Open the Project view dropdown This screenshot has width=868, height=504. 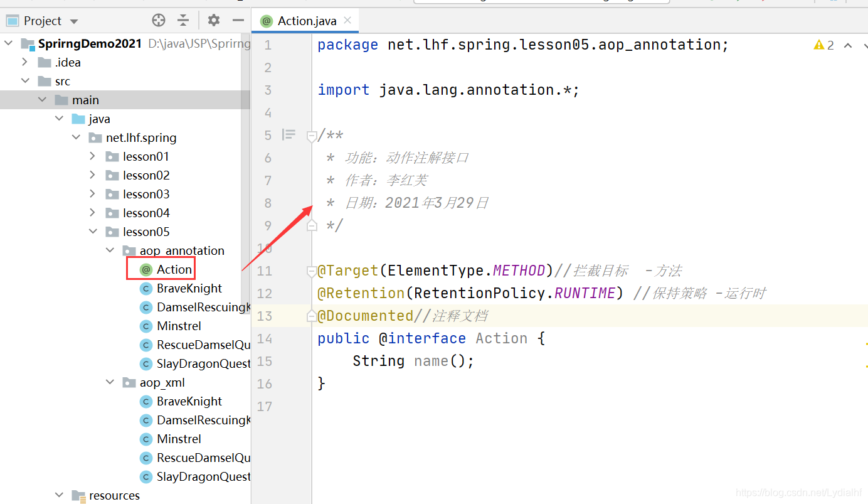pos(74,21)
